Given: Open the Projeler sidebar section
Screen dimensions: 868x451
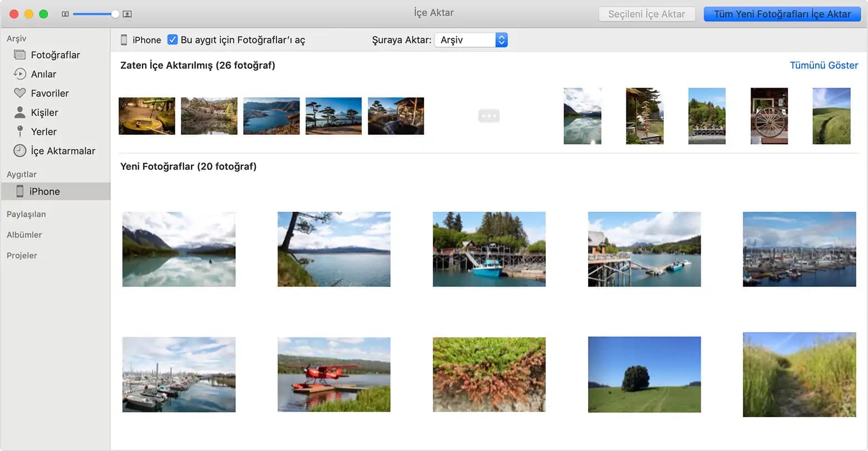Looking at the screenshot, I should click(x=22, y=256).
